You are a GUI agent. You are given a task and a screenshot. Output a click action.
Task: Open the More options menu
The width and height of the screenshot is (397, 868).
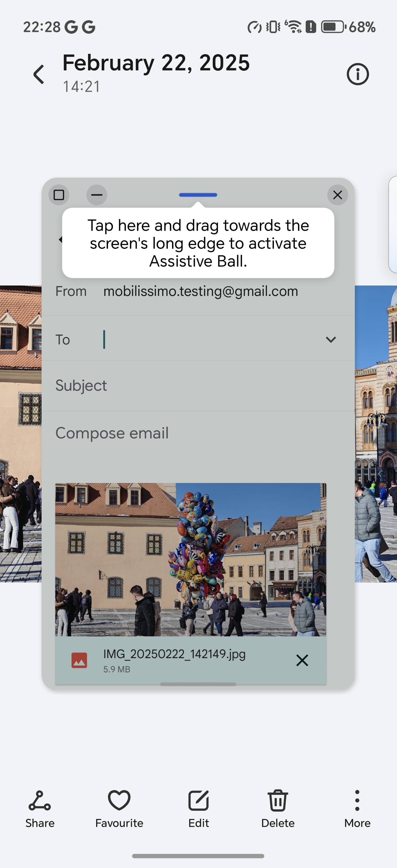click(x=357, y=809)
